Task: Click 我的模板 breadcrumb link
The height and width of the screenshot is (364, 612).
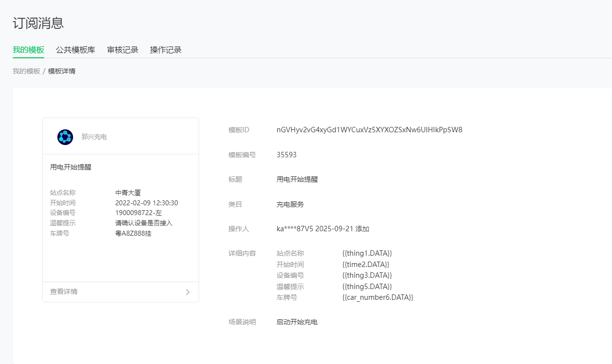Action: coord(26,71)
